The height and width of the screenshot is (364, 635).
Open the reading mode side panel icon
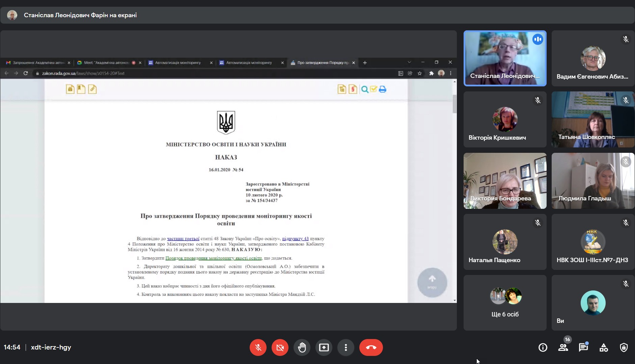pyautogui.click(x=401, y=73)
